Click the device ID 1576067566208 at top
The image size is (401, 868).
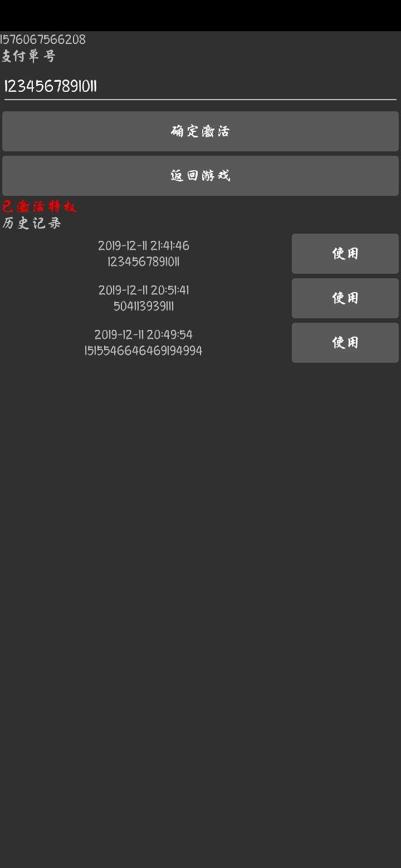point(43,40)
